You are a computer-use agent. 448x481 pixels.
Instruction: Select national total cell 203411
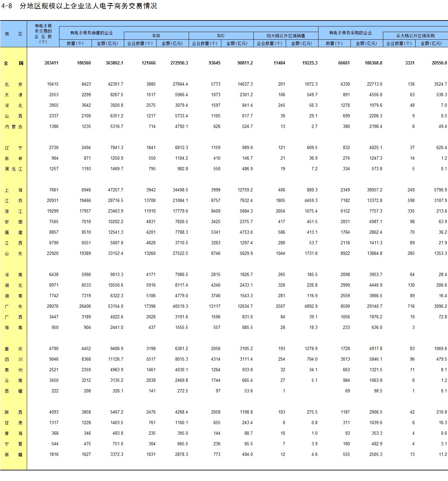tap(51, 63)
